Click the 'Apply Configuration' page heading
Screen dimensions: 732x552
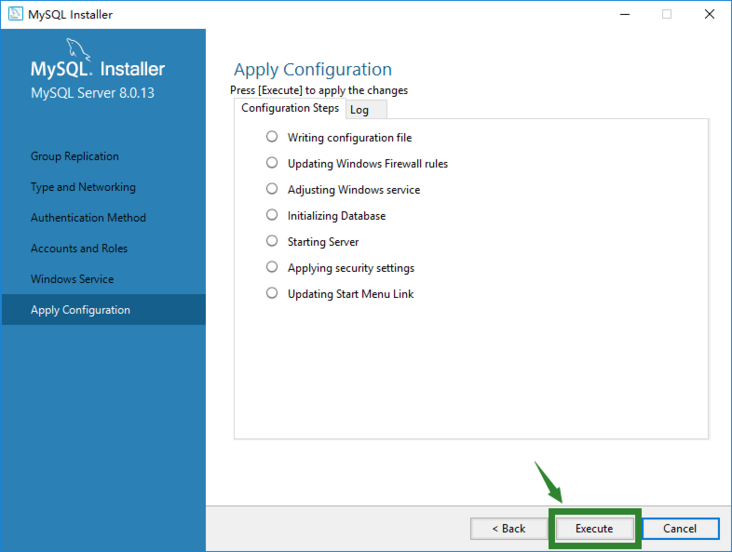[313, 70]
